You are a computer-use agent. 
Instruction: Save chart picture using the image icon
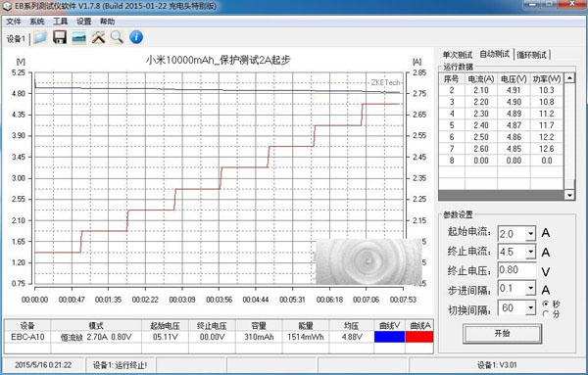point(78,37)
